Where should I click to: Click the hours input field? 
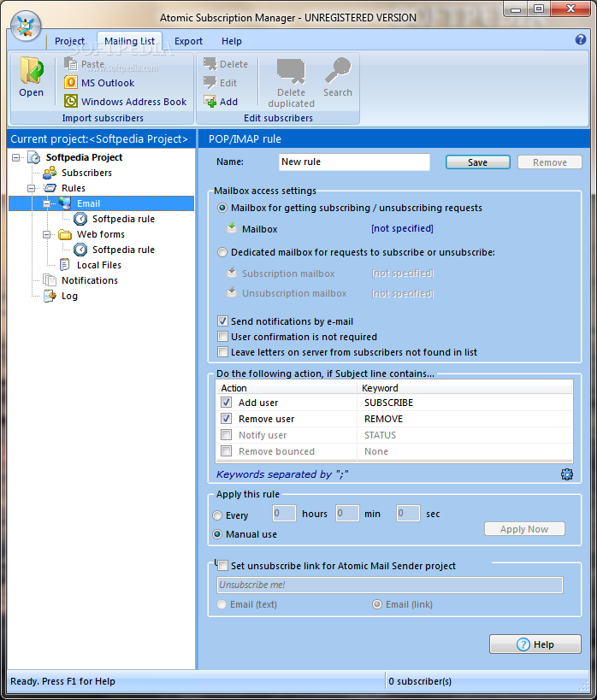tap(284, 514)
